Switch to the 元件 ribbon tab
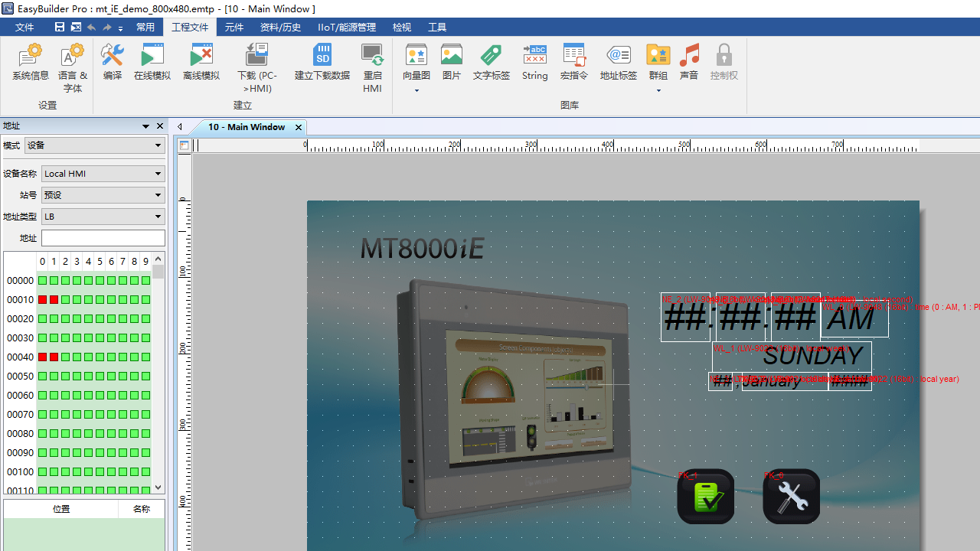 [234, 27]
